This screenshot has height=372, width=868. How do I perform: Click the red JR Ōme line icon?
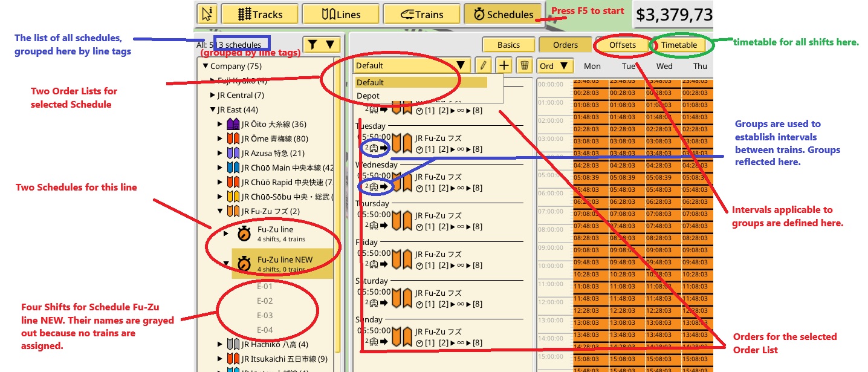[233, 139]
